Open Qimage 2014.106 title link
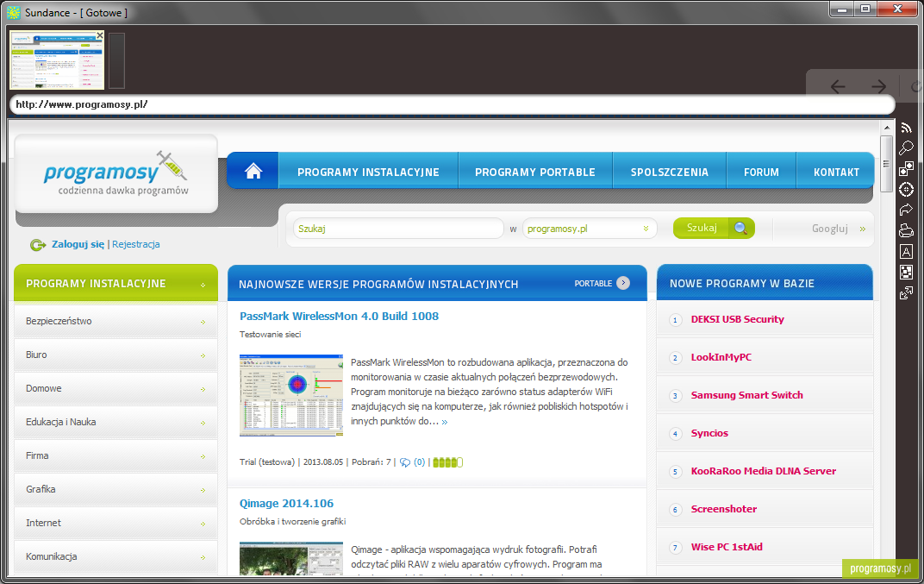Screen dimensions: 924x584 [286, 504]
